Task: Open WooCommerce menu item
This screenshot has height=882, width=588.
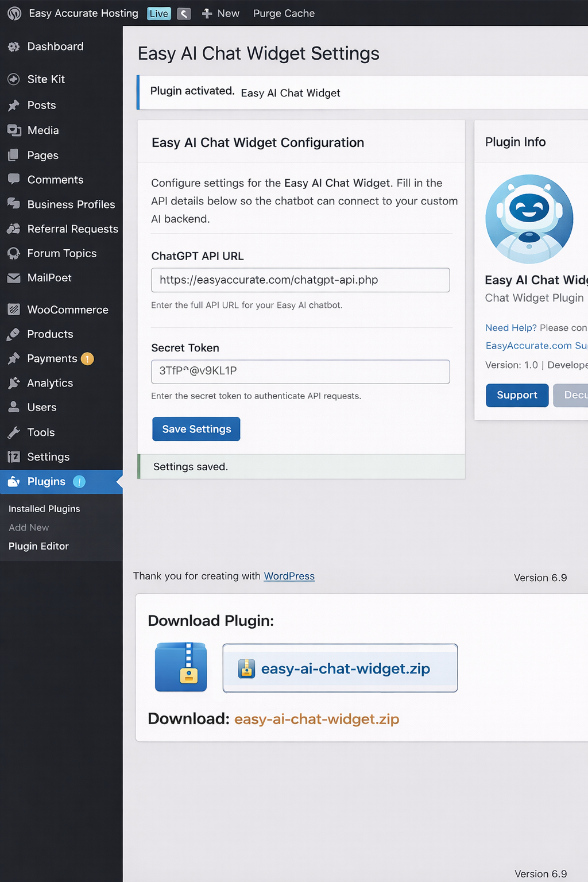Action: [x=68, y=310]
